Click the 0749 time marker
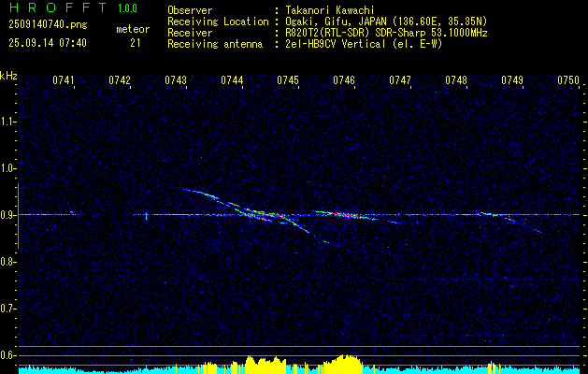Screen dimensions: 588x374 pos(512,79)
